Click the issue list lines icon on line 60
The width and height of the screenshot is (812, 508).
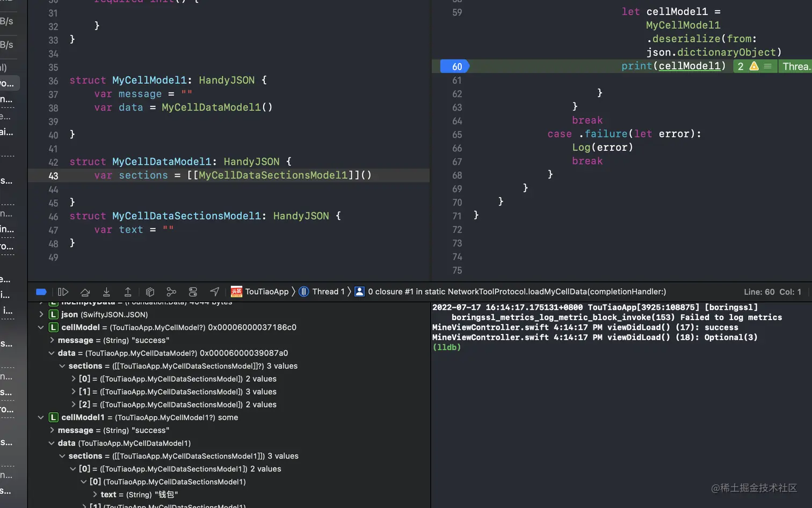768,66
